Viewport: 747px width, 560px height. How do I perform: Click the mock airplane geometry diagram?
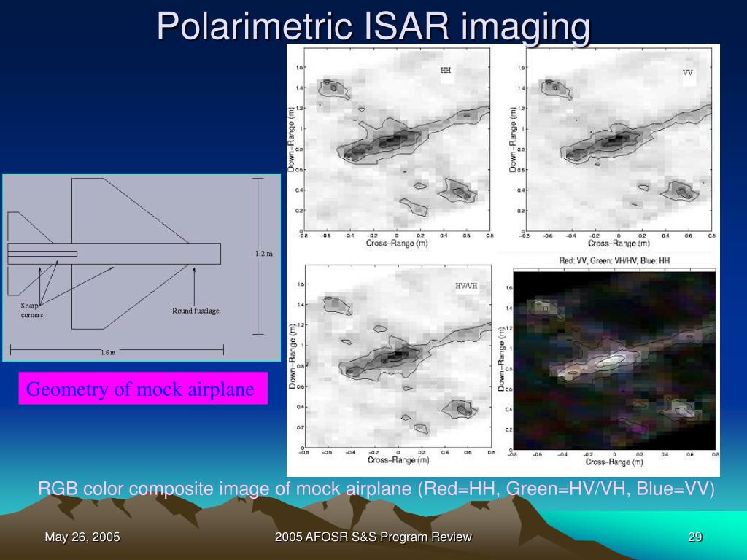(142, 267)
